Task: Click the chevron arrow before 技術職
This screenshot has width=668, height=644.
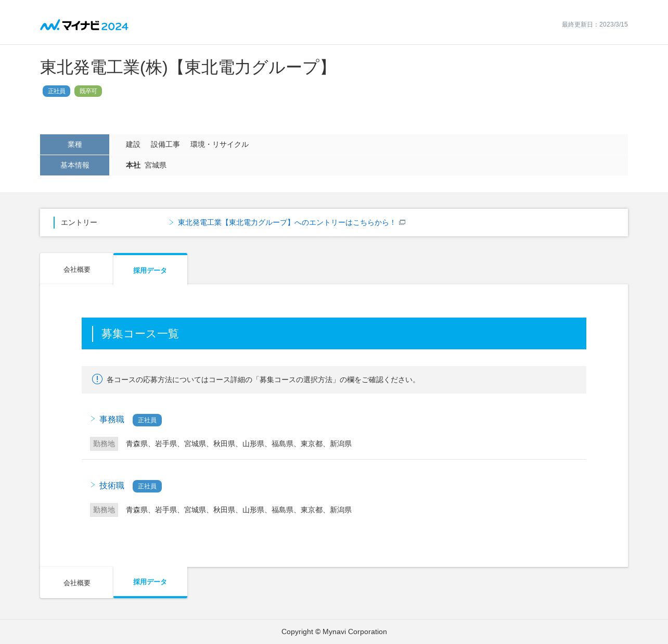Action: coord(93,485)
